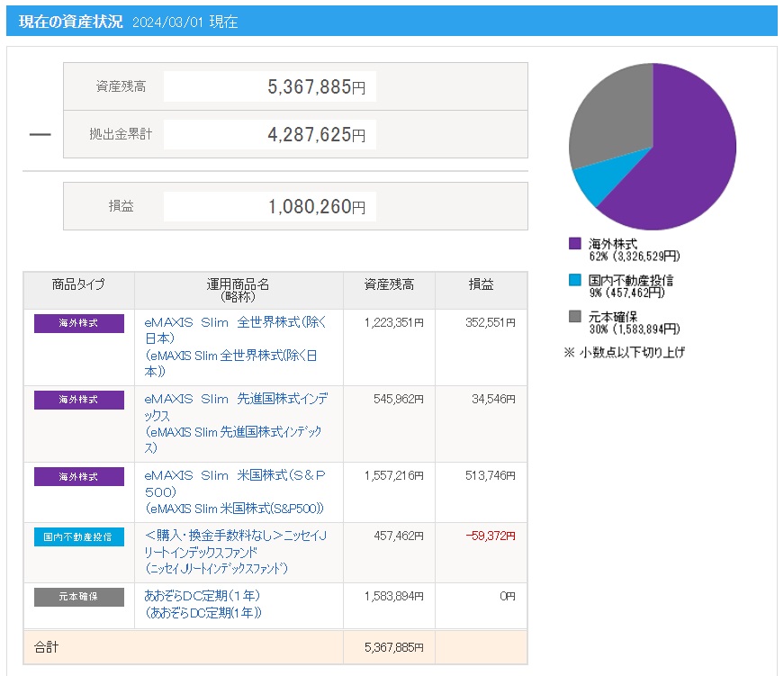Click the purple legend swatch for 海外株式
784x676 pixels.
[575, 243]
